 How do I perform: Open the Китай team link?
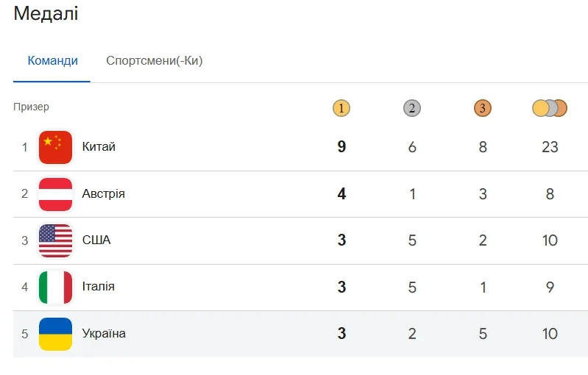pos(99,147)
